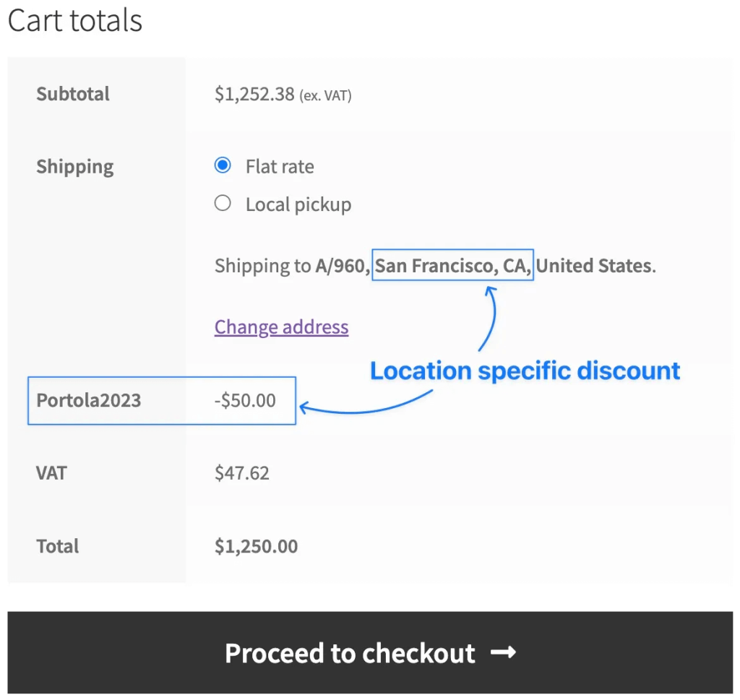Click the Flat rate label text
Image resolution: width=740 pixels, height=700 pixels.
pos(280,167)
